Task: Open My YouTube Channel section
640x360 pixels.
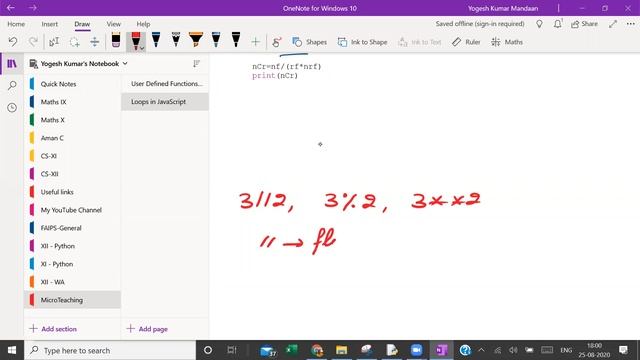Action: pyautogui.click(x=73, y=210)
